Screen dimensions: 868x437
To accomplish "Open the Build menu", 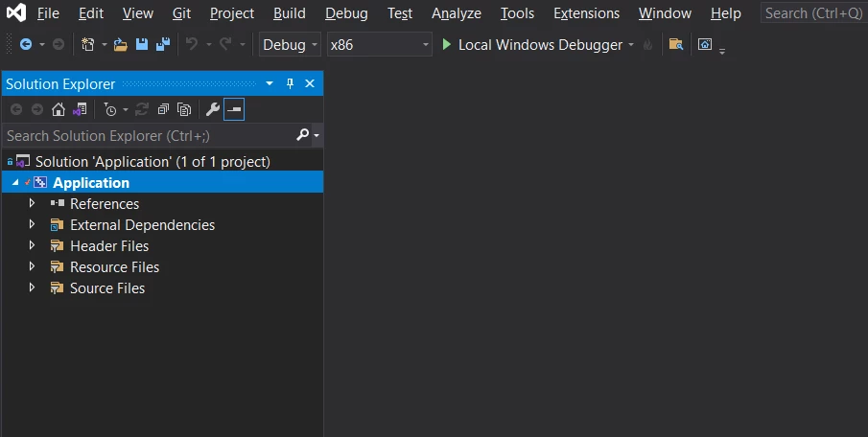I will coord(290,13).
